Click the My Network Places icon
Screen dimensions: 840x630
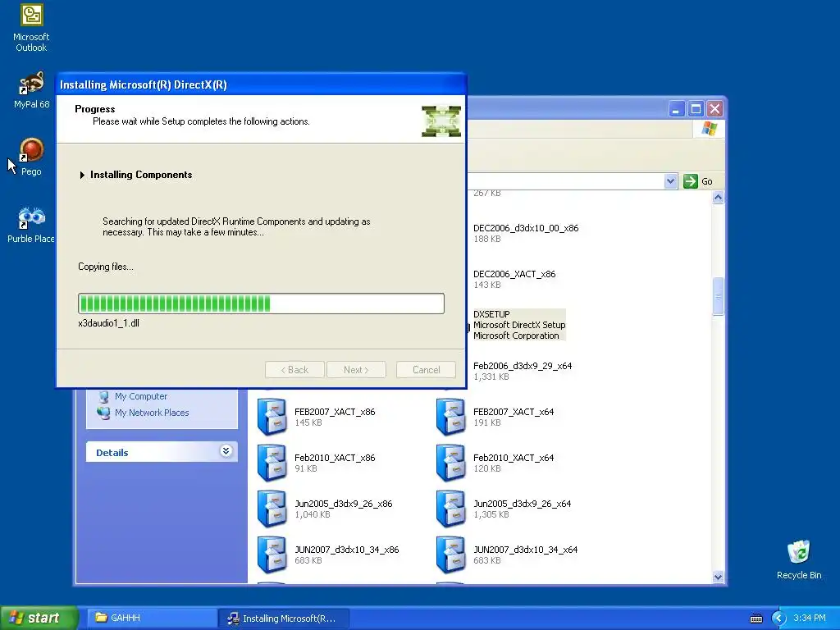pyautogui.click(x=103, y=413)
